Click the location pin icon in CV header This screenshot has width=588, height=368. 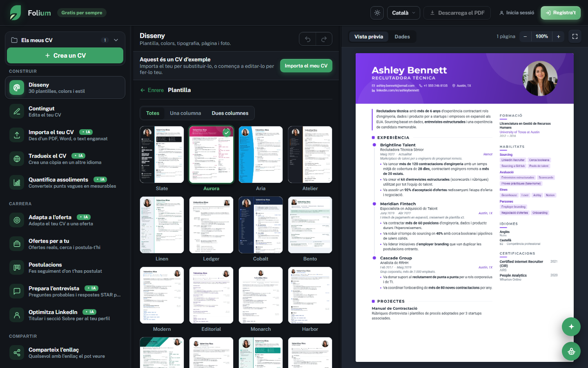coord(454,85)
